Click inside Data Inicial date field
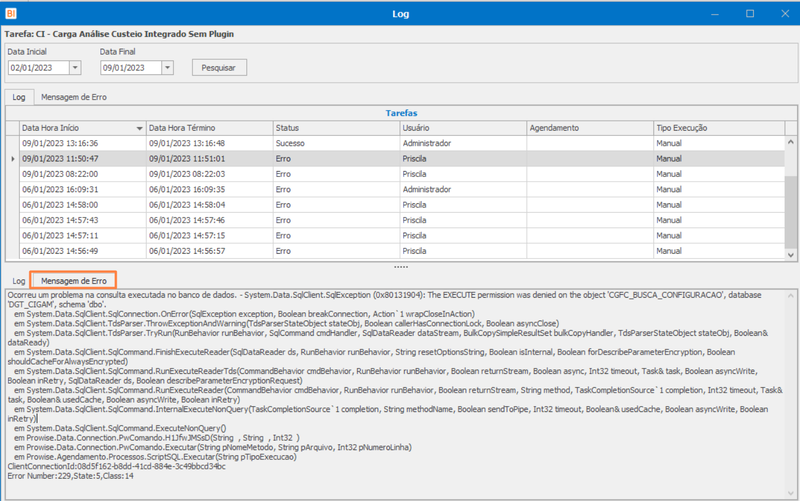The image size is (800, 501). (39, 68)
